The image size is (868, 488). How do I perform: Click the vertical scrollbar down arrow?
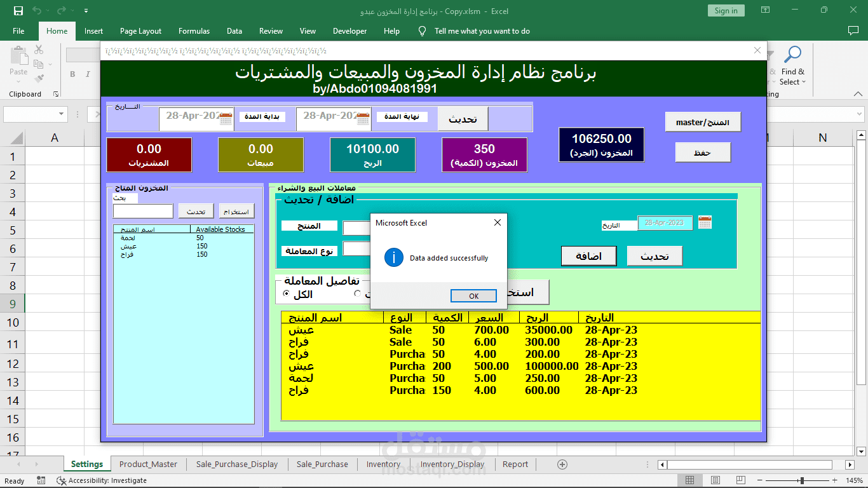point(862,451)
